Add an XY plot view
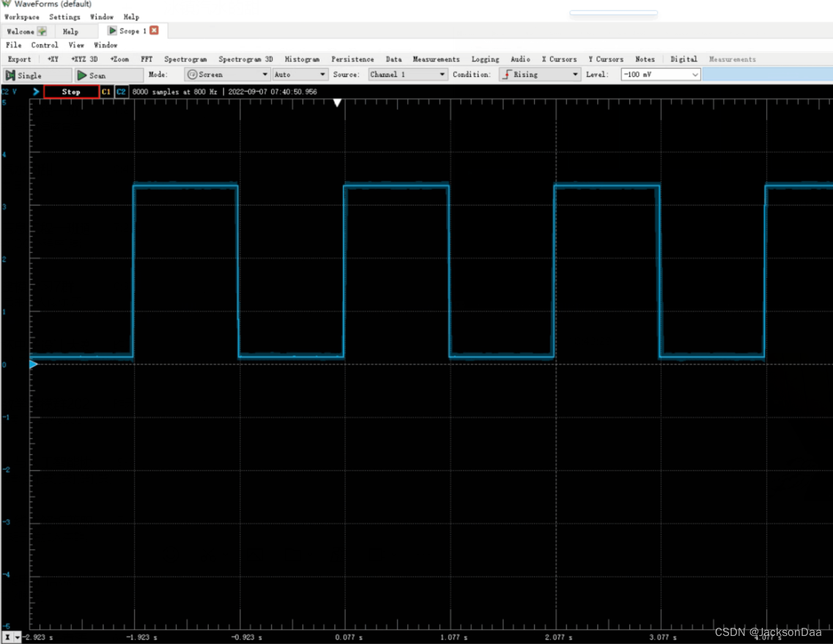This screenshot has width=833, height=644. pos(53,59)
